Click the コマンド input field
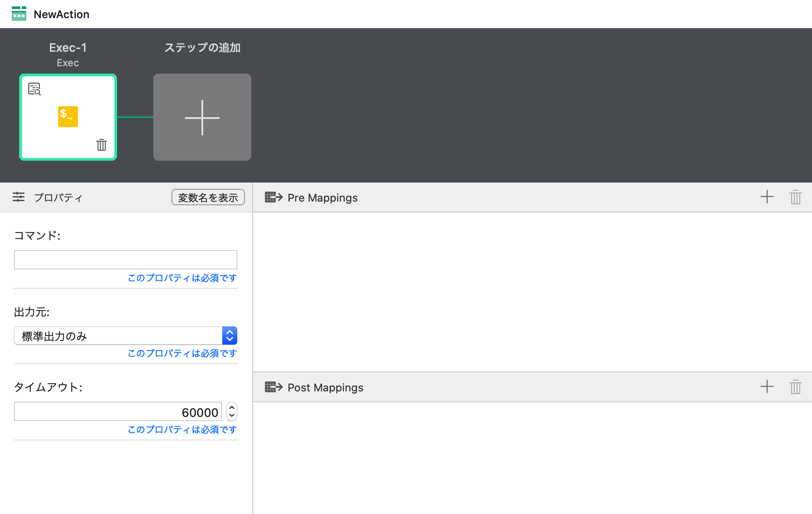Image resolution: width=812 pixels, height=514 pixels. 126,260
